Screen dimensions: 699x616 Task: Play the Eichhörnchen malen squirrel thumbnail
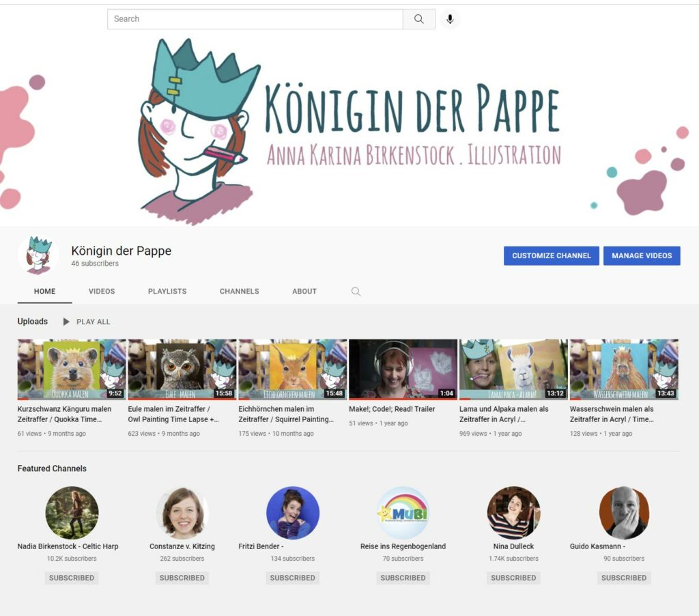[x=292, y=369]
